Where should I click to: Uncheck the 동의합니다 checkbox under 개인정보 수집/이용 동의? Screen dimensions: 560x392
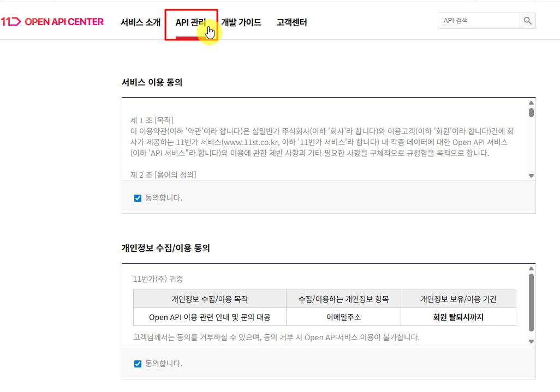pos(138,364)
